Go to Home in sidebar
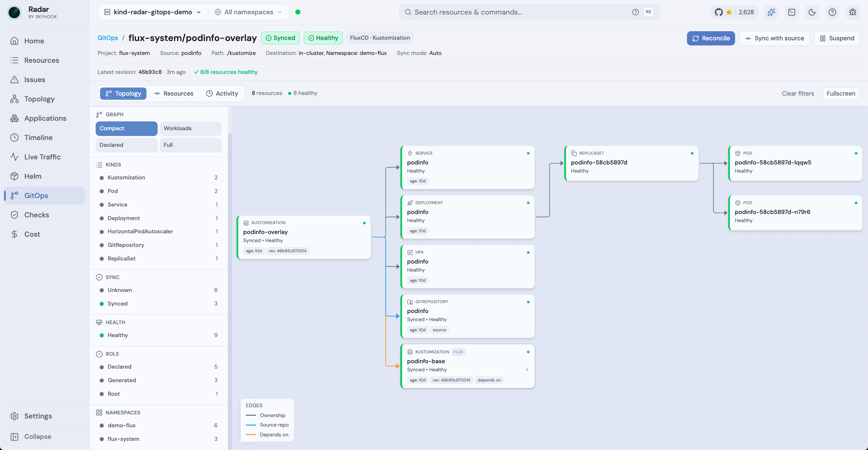 (x=44, y=41)
